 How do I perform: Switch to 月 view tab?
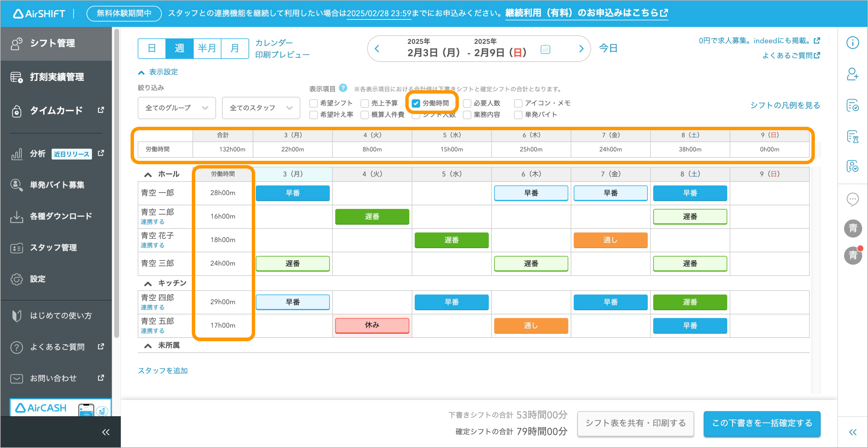click(235, 49)
